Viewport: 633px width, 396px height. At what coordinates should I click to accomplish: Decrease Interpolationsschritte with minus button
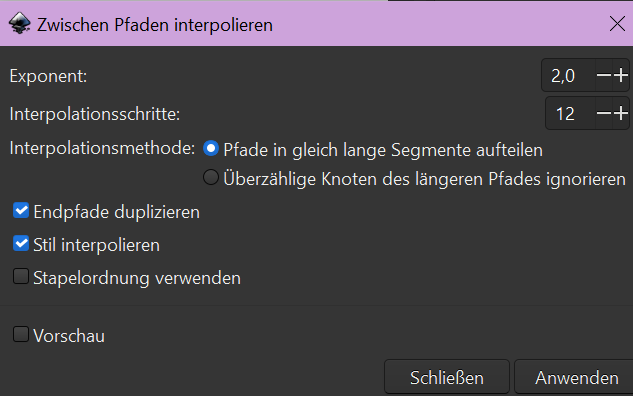tap(604, 113)
